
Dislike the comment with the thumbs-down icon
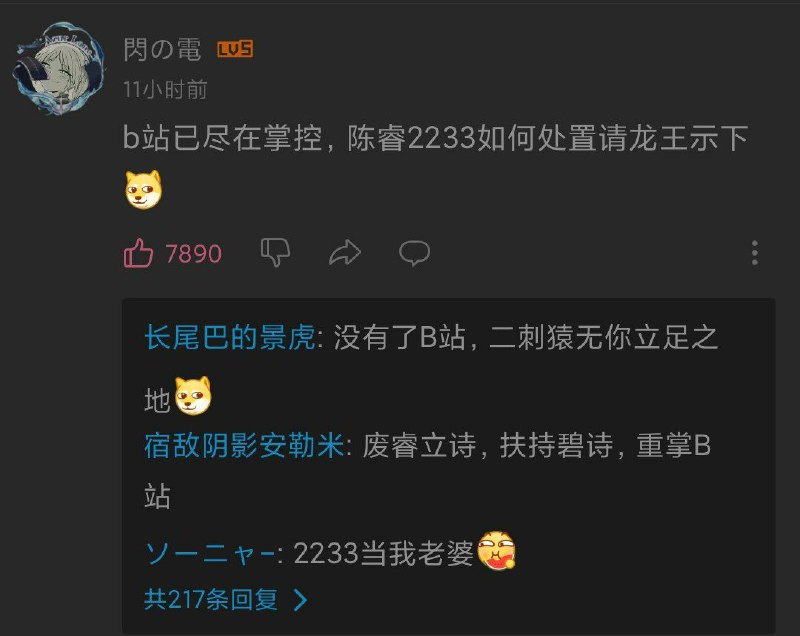[276, 252]
